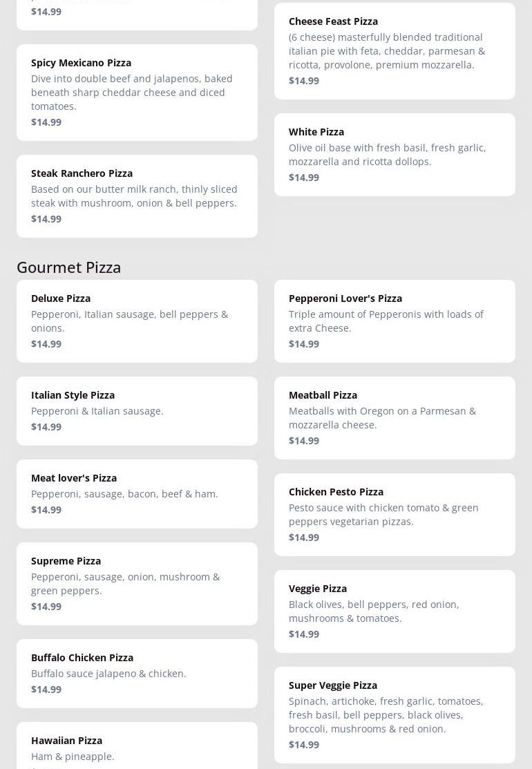This screenshot has width=532, height=769.
Task: Choose the Hawaiian Pizza card
Action: [137, 748]
